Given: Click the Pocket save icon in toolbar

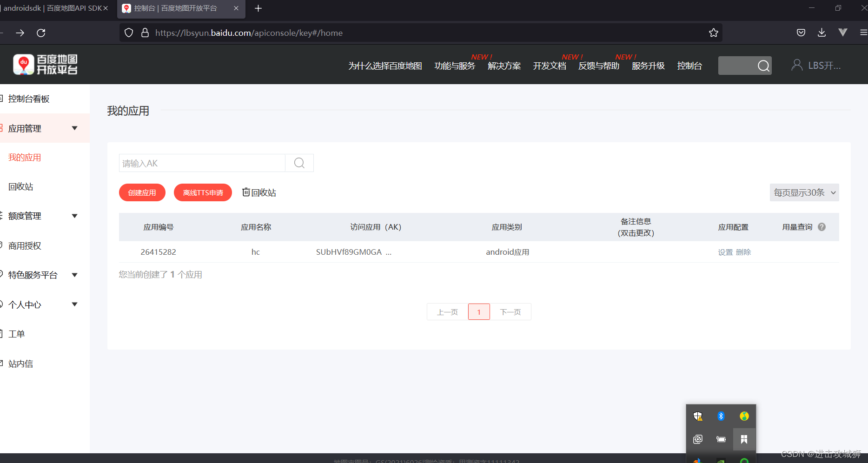Looking at the screenshot, I should click(x=801, y=33).
